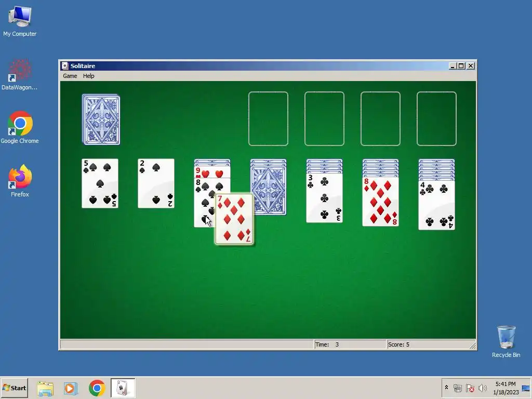Image resolution: width=532 pixels, height=399 pixels.
Task: Open media player from taskbar
Action: click(x=71, y=388)
